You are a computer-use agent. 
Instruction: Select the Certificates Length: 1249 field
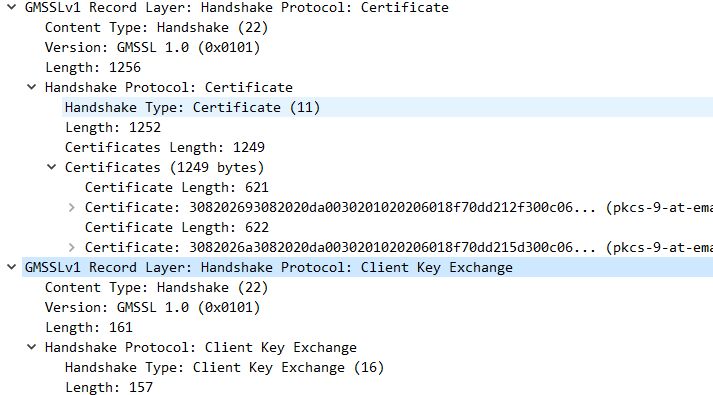point(165,147)
